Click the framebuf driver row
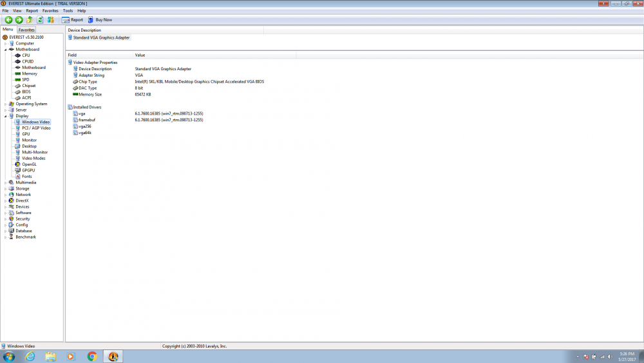Screen dimensions: 644x363 [x=138, y=120]
